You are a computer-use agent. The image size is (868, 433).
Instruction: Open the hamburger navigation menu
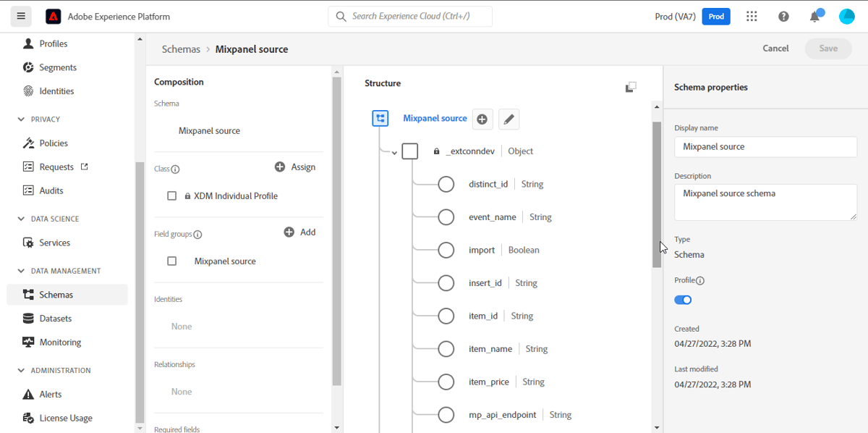(21, 16)
